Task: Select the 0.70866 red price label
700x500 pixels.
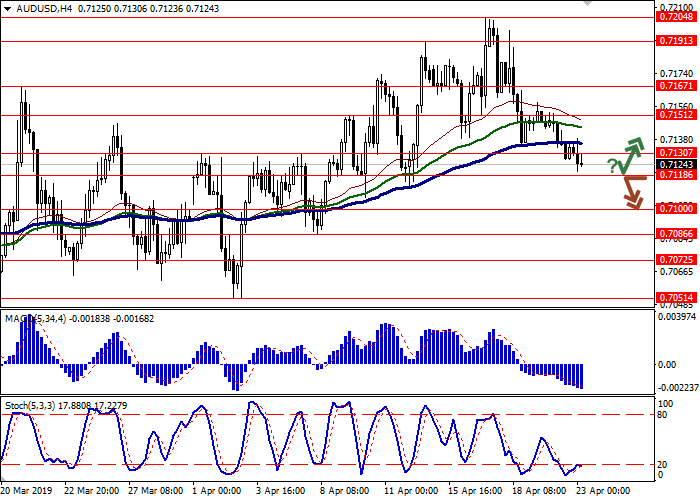Action: [x=675, y=234]
